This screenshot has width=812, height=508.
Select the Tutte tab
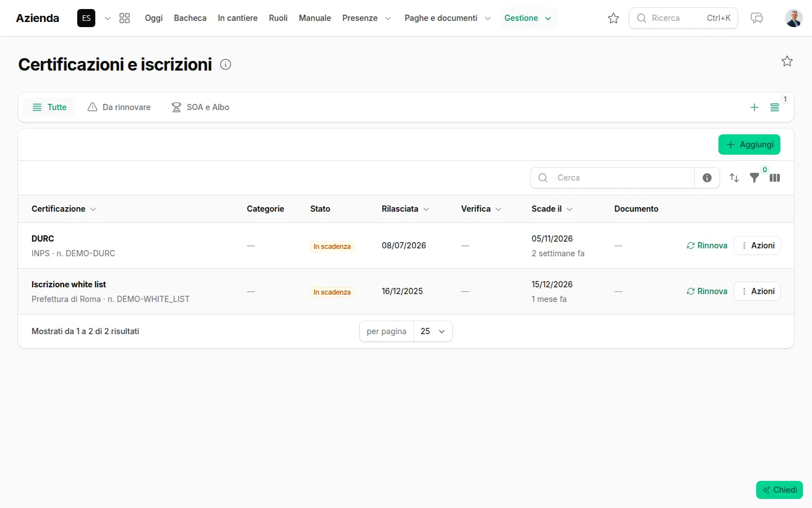[x=50, y=107]
